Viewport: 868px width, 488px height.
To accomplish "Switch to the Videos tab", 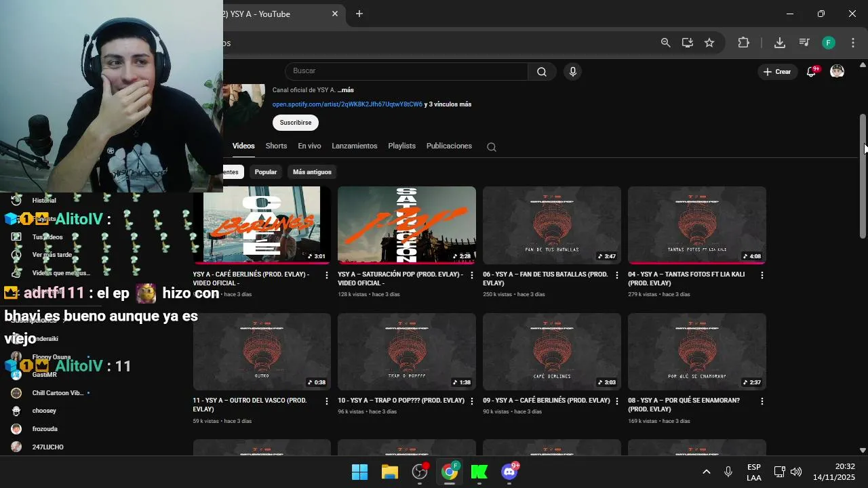I will [243, 146].
